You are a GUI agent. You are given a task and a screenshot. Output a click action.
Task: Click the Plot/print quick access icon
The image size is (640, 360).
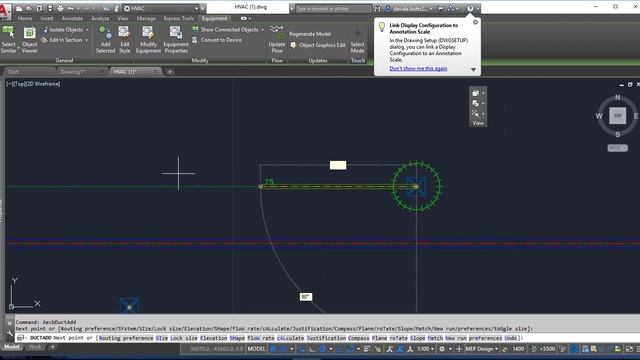click(60, 8)
